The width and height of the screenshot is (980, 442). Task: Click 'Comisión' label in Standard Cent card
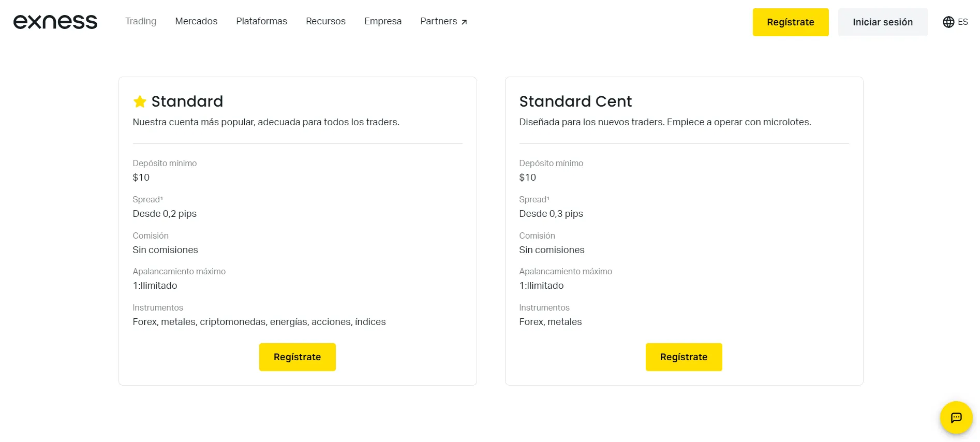click(x=537, y=235)
